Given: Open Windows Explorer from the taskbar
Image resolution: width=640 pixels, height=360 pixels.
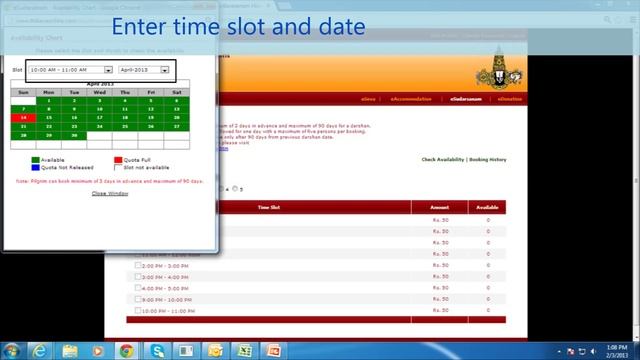Looking at the screenshot, I should click(x=70, y=351).
